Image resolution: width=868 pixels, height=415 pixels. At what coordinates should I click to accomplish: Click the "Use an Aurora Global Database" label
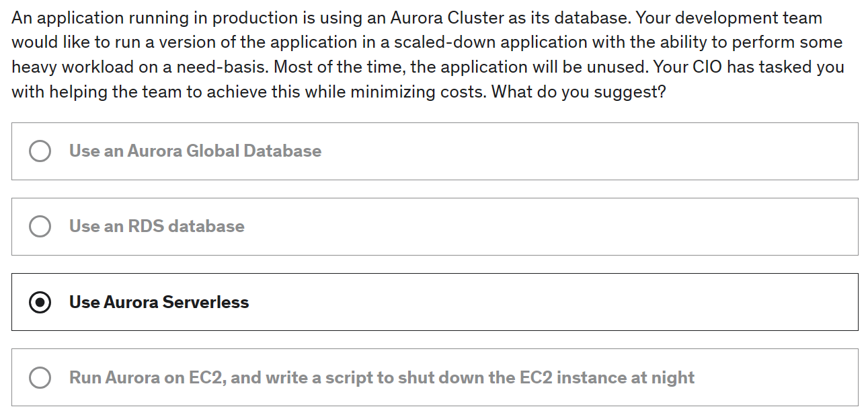pos(195,151)
